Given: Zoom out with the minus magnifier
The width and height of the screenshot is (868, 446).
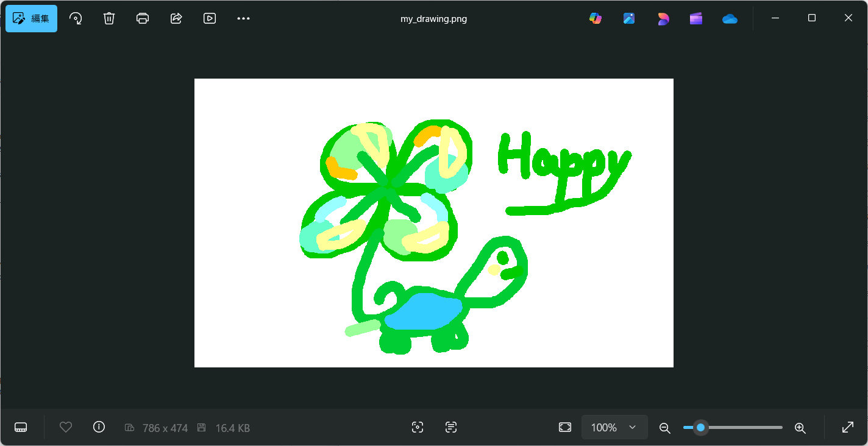Looking at the screenshot, I should coord(665,428).
